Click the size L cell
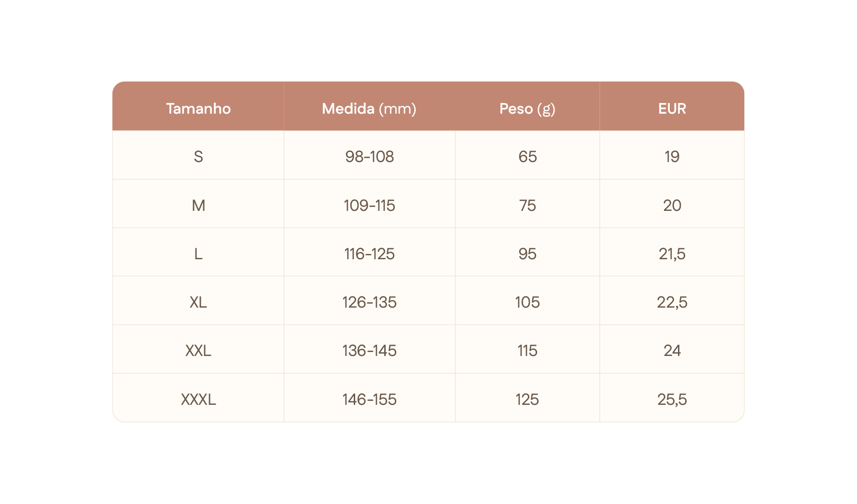The height and width of the screenshot is (504, 857). pyautogui.click(x=198, y=254)
